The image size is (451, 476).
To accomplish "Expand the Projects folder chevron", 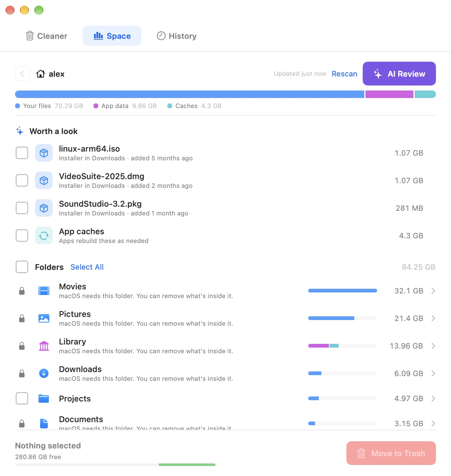I will point(433,398).
